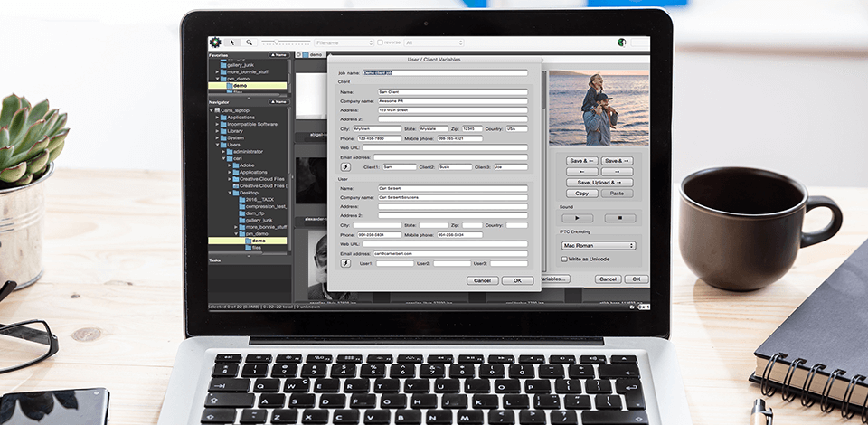Click the lightning button in Client section
Image resolution: width=868 pixels, height=425 pixels.
(346, 166)
